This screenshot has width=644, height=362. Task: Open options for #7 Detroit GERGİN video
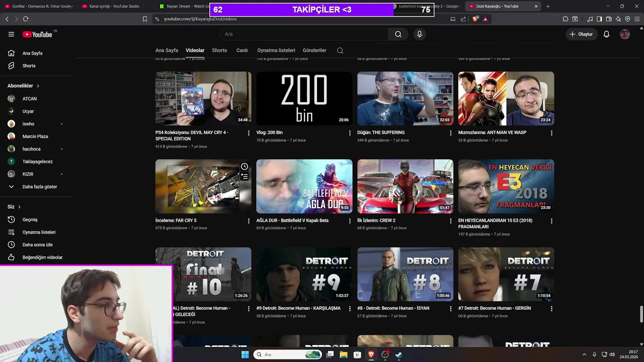(x=551, y=308)
